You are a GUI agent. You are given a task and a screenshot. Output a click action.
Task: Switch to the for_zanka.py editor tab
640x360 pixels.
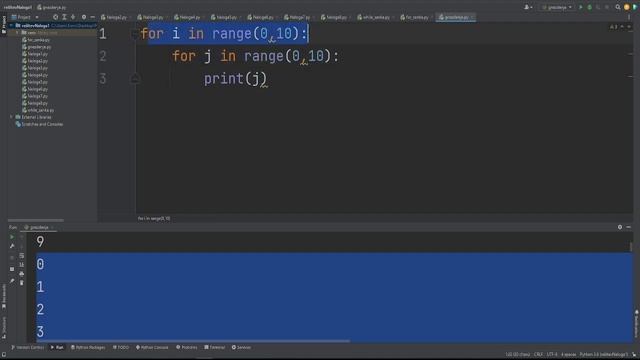coord(414,17)
